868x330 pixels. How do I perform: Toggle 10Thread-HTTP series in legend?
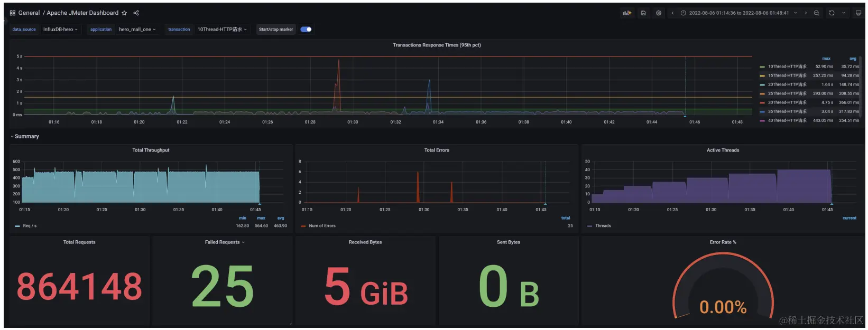pyautogui.click(x=787, y=67)
